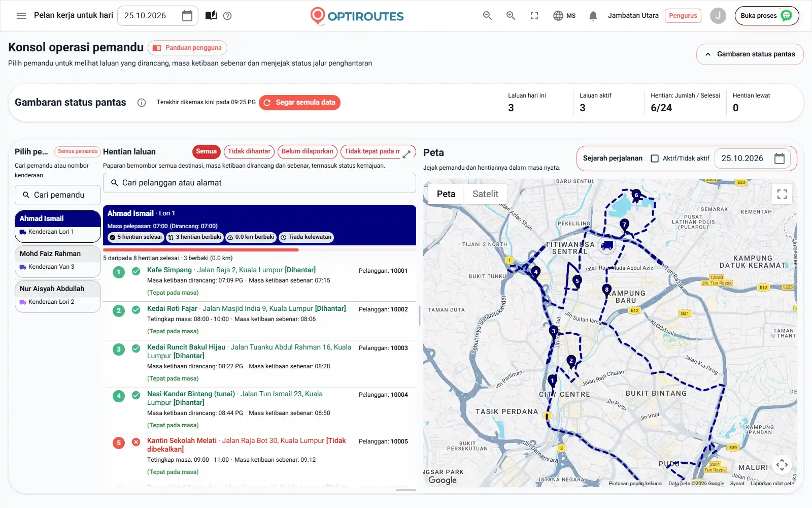Click Segar semula data button
812x508 pixels.
tap(299, 103)
